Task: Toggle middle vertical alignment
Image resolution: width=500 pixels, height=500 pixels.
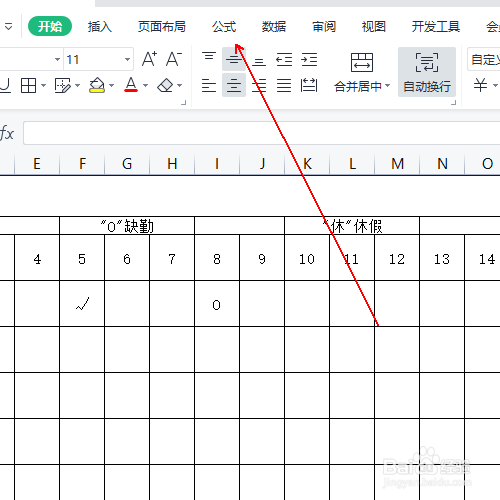Action: [234, 60]
